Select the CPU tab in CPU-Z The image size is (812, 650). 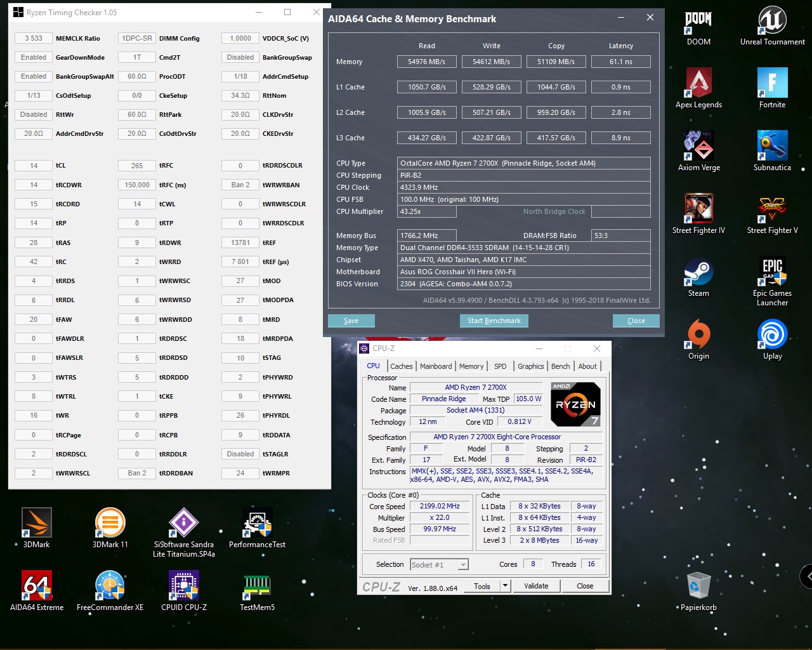pyautogui.click(x=374, y=366)
